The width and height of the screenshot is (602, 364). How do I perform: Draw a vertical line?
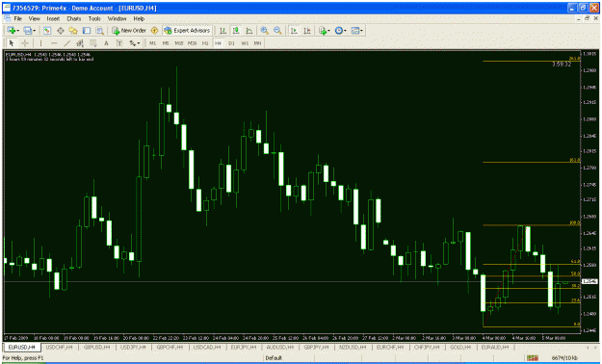pos(40,43)
